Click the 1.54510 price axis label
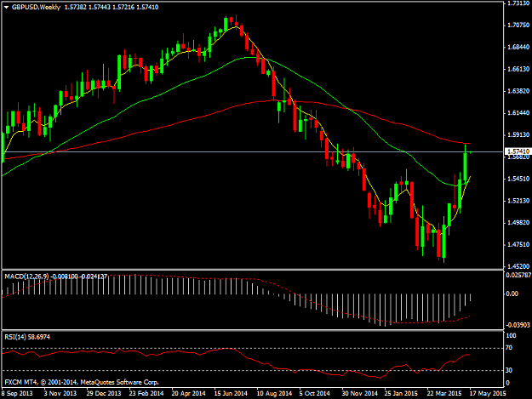 (x=518, y=179)
